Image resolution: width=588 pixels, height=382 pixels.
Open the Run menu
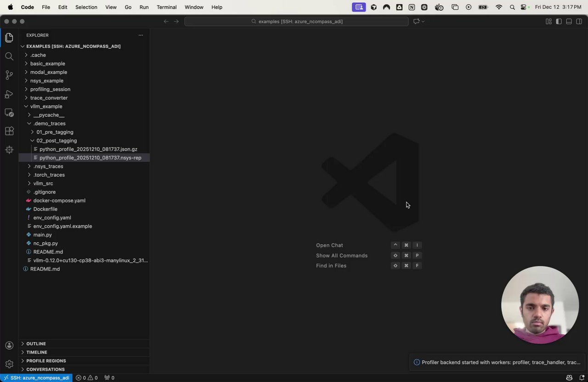tap(144, 7)
